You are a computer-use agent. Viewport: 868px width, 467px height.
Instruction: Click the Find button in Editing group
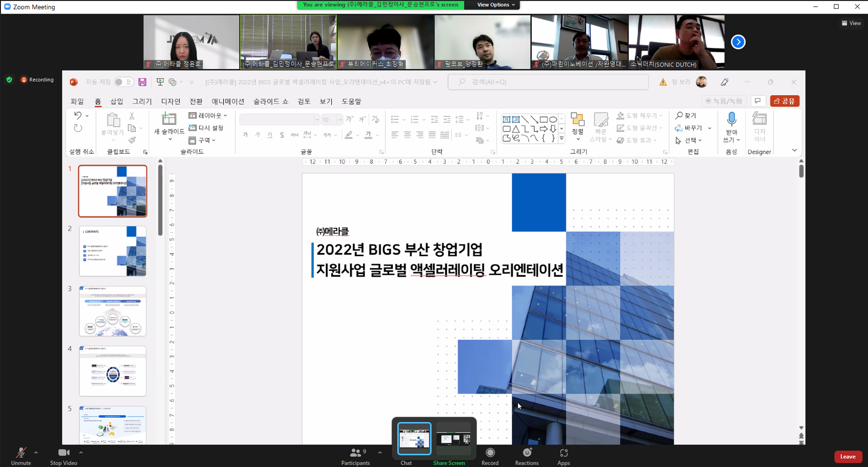click(x=686, y=115)
